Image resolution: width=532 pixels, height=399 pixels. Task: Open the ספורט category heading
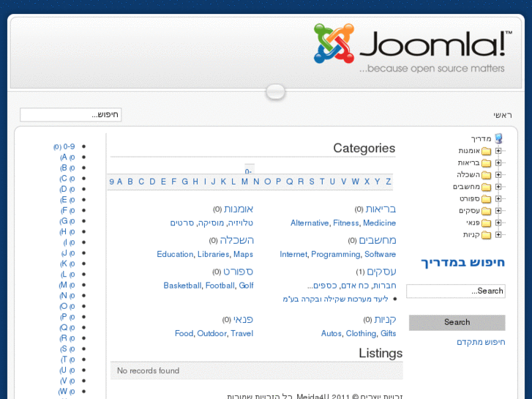(x=238, y=272)
